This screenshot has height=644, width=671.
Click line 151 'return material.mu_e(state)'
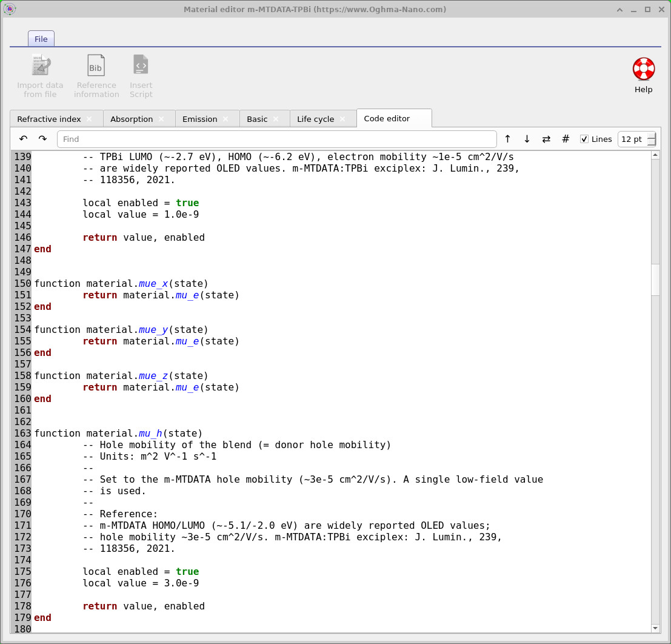[x=161, y=295]
